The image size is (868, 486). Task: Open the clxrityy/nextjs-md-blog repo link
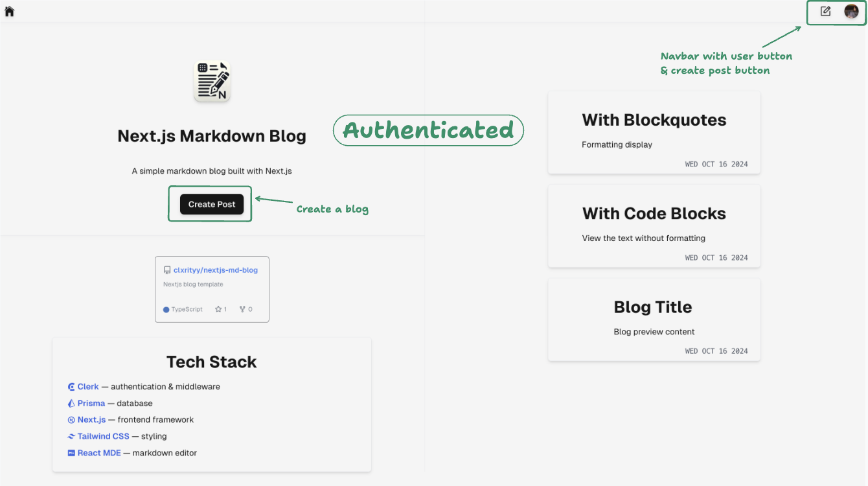[x=216, y=270]
